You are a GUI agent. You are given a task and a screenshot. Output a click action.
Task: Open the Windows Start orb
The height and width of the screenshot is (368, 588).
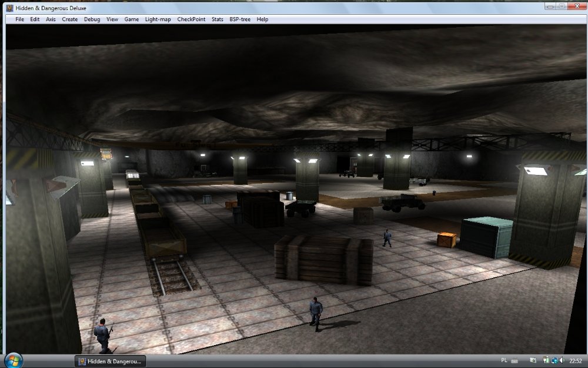click(x=14, y=361)
